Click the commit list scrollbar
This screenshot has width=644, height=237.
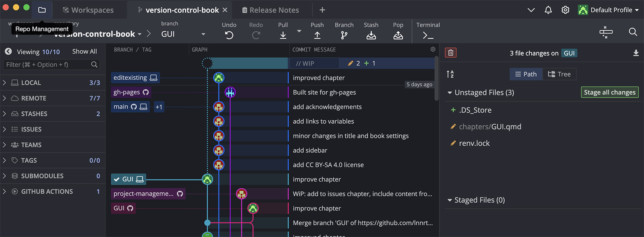coord(436,78)
